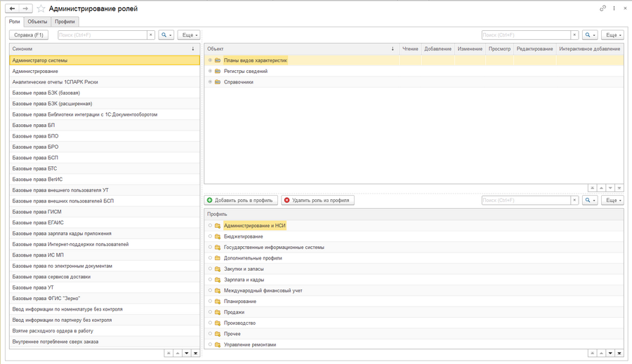Expand the Закупки и запасы profile group
632x364 pixels.
pos(210,269)
